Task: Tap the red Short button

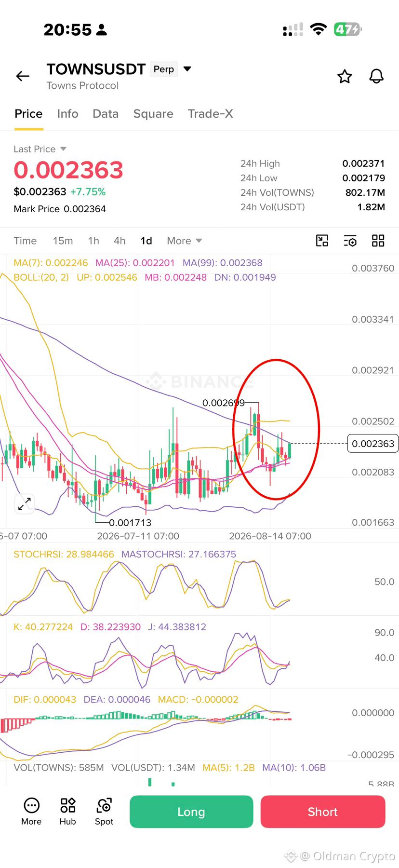Action: 323,812
